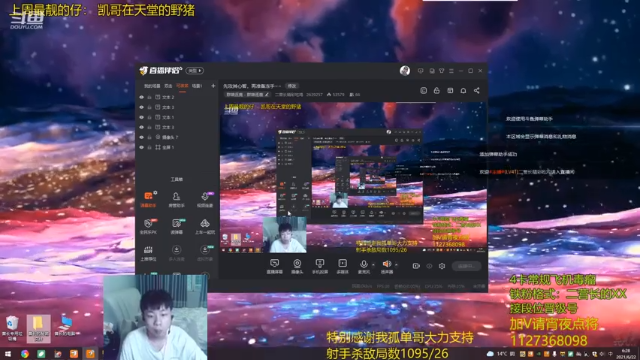640x360 pixels.
Task: Expand speaker options arrow
Action: coord(396,265)
